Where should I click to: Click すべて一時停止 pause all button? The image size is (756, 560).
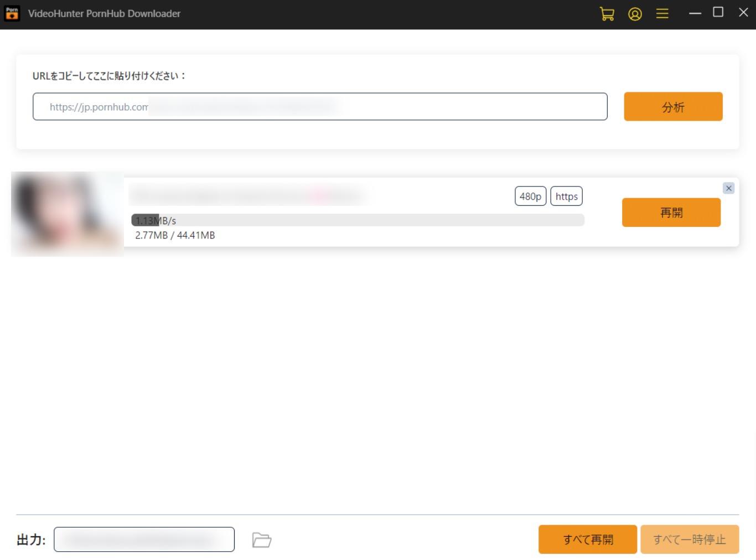coord(690,540)
